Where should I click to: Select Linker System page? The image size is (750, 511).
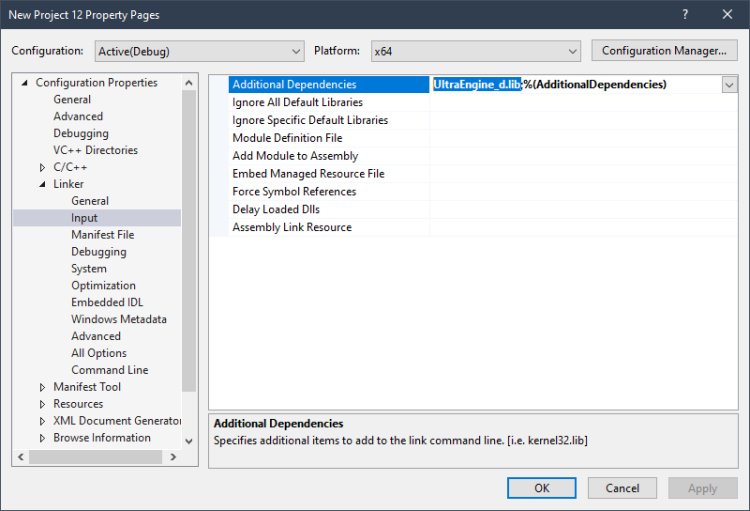89,268
